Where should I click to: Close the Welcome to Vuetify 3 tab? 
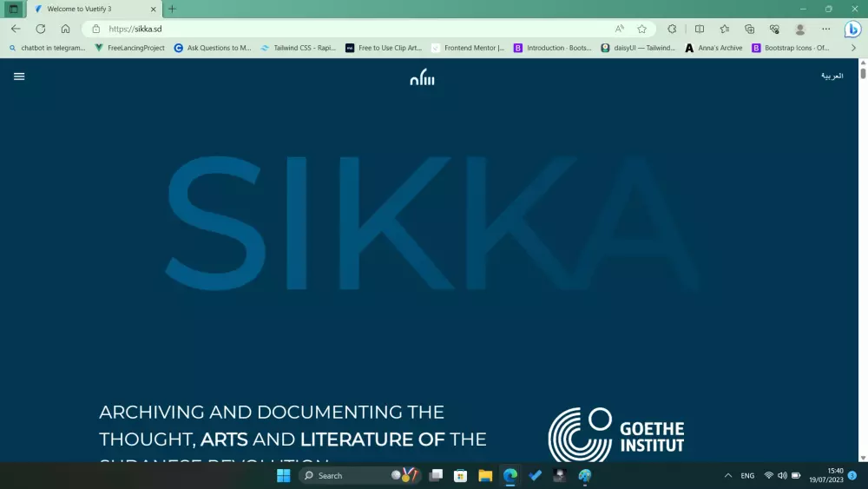click(x=154, y=9)
